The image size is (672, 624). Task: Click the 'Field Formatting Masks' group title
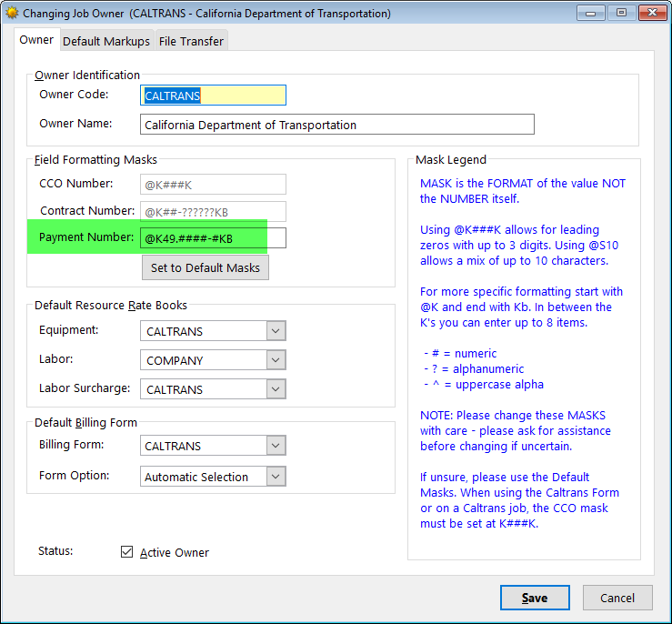point(96,160)
